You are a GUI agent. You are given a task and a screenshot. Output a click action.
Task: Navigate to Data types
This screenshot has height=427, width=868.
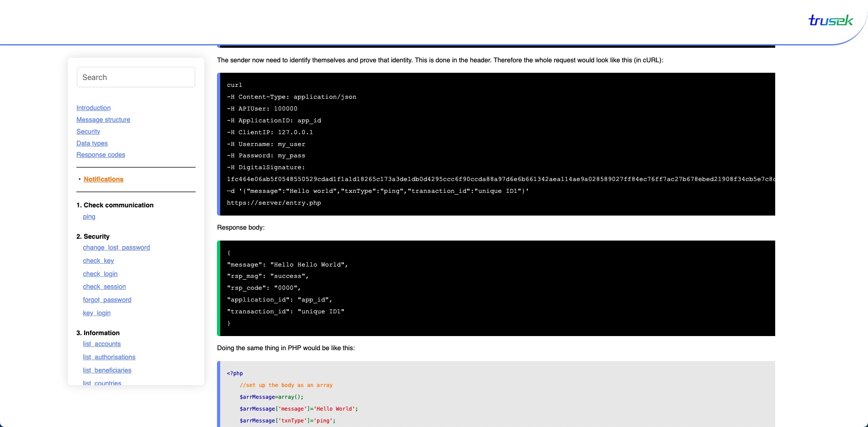tap(92, 143)
